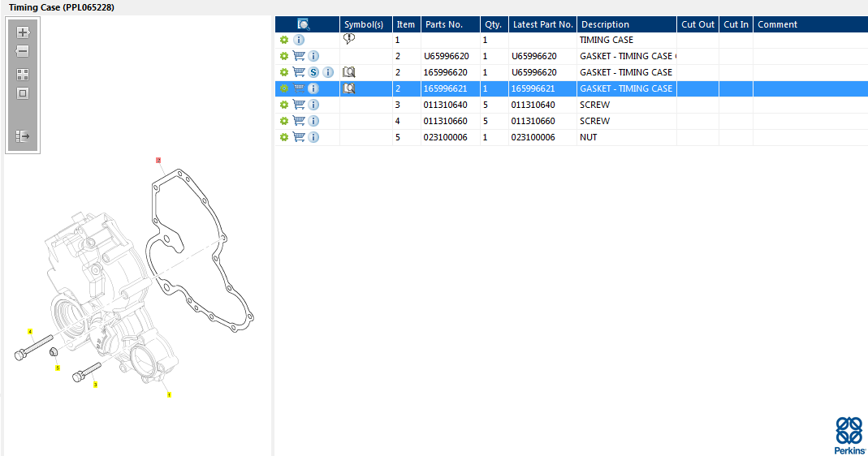Viewport: 868px width, 456px height.
Task: Zoom out on the parts diagram
Action: (x=23, y=51)
